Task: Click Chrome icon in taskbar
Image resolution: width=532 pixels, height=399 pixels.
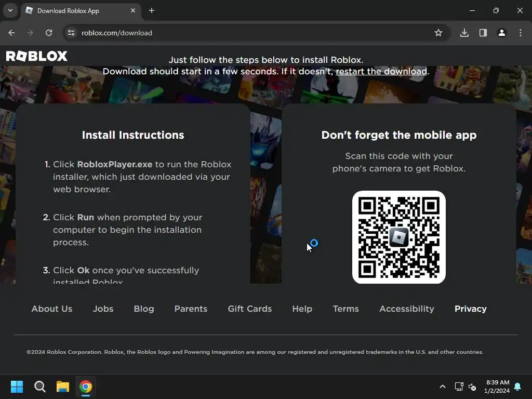Action: pyautogui.click(x=86, y=387)
